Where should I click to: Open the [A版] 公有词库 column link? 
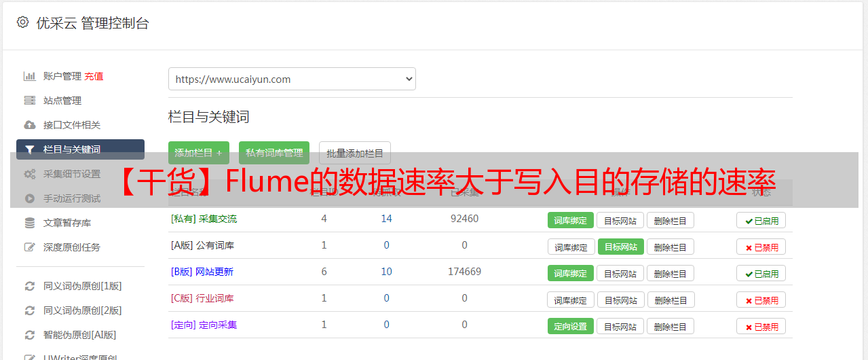click(x=202, y=245)
